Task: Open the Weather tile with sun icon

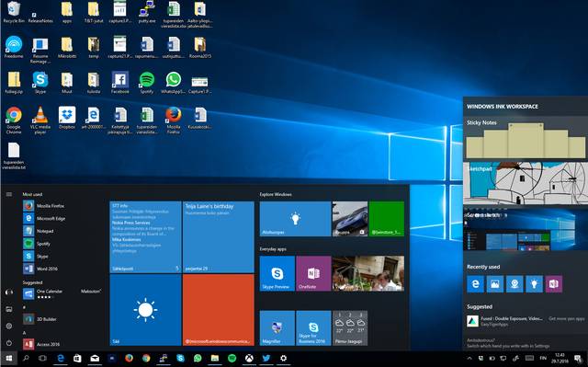Action: pyautogui.click(x=145, y=310)
